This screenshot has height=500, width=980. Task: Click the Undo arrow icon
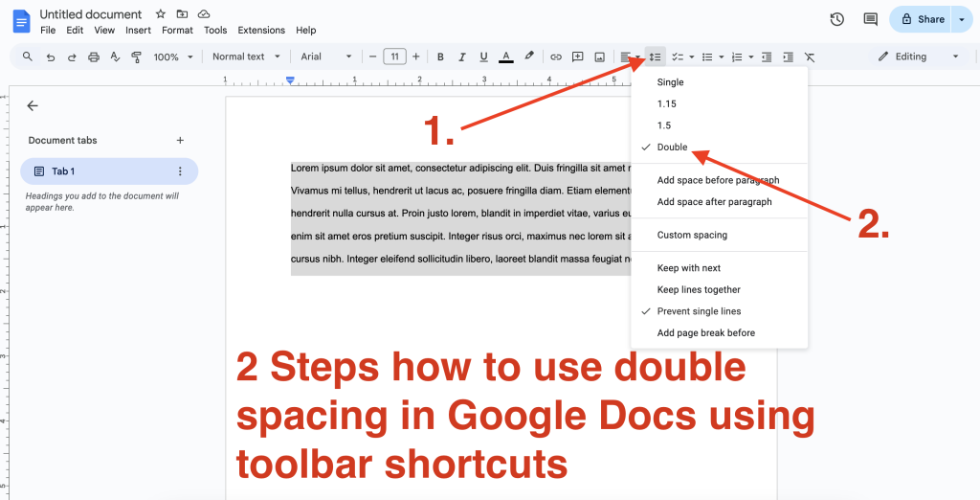[50, 57]
